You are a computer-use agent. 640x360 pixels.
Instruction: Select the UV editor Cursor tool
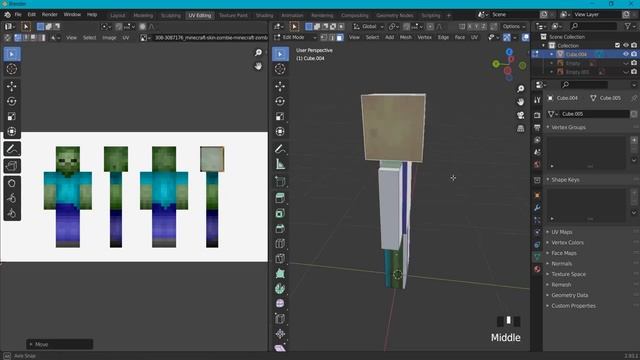(12, 69)
